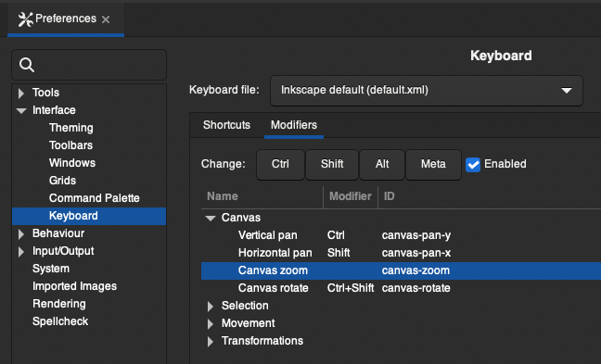Sort by the Modifier column header

351,196
